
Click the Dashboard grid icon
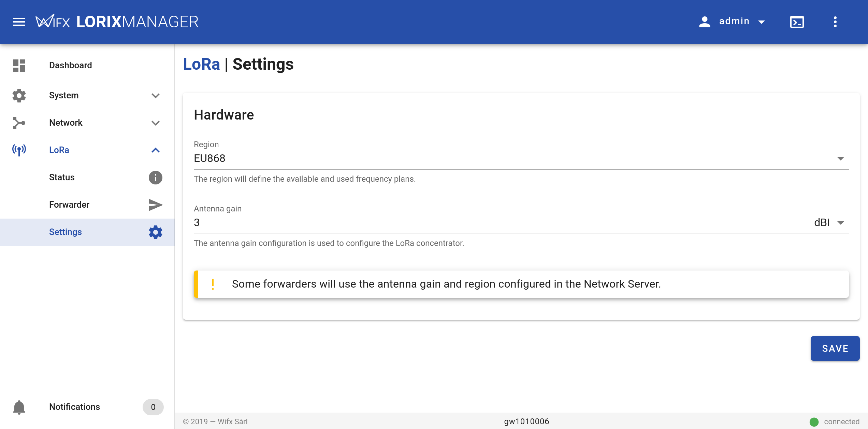(19, 65)
